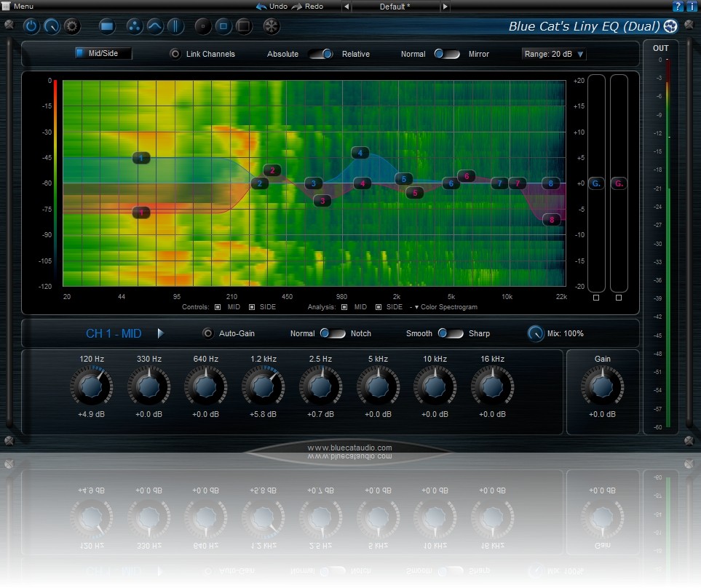Click the +4.9 dB value under 120 Hz

[91, 414]
